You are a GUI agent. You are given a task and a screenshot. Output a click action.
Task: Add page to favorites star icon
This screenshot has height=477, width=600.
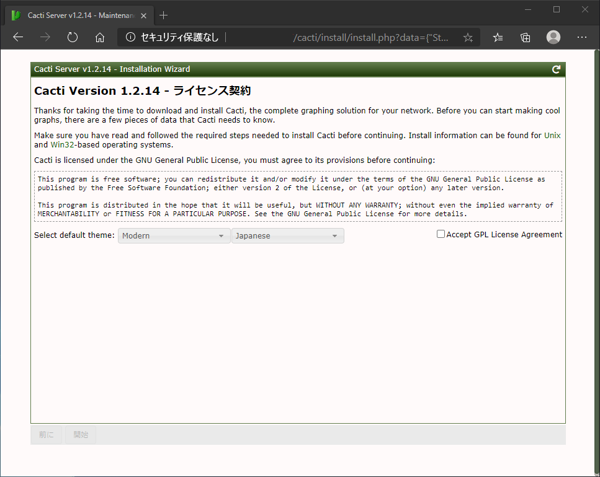click(x=468, y=37)
